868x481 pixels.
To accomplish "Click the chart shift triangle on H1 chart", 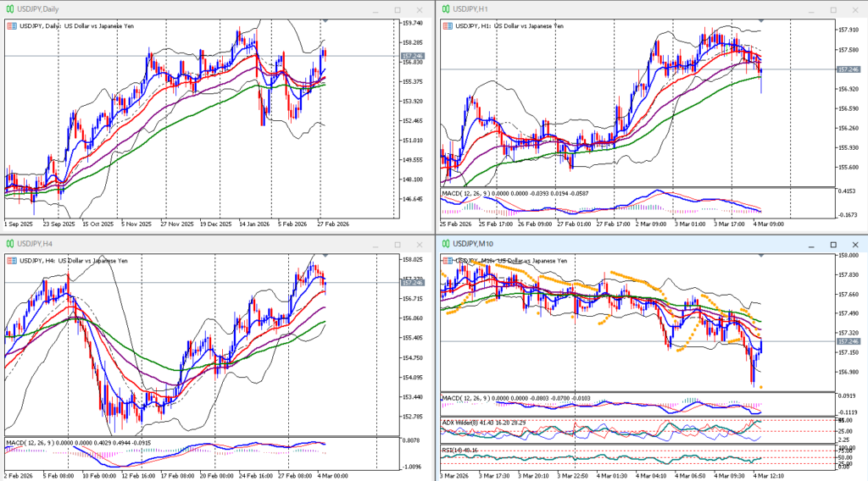I will pyautogui.click(x=760, y=20).
